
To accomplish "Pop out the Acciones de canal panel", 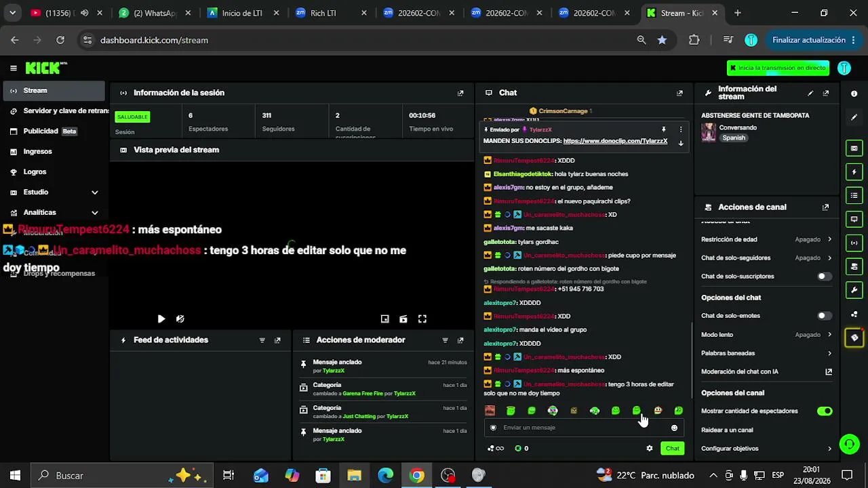I will (825, 207).
